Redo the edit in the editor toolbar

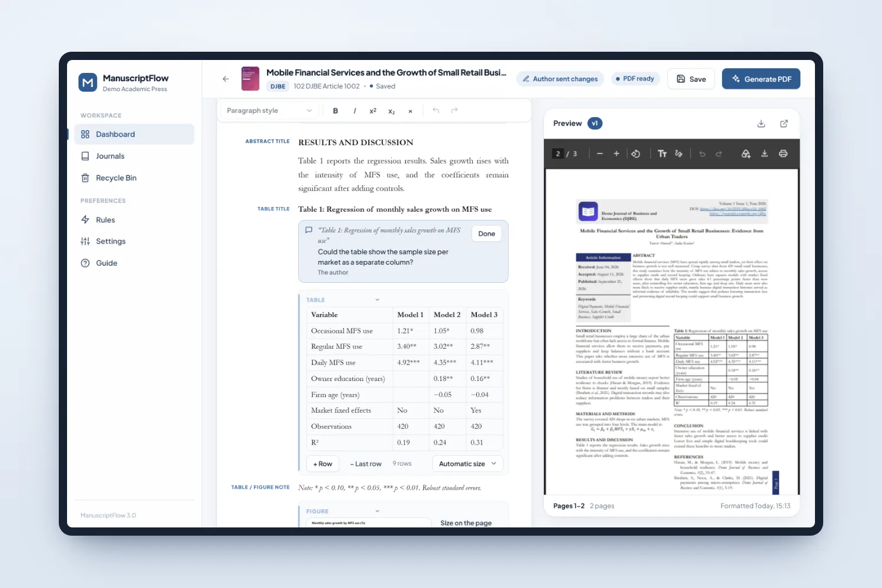pos(455,111)
